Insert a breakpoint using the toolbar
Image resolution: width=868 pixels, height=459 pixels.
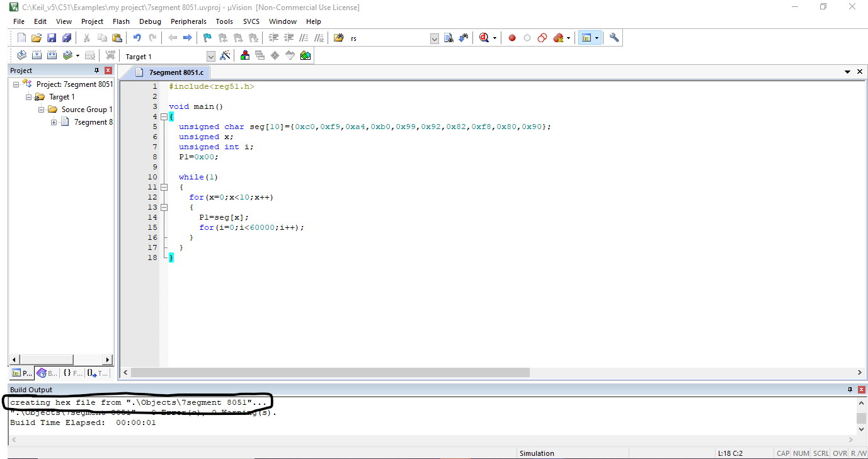(511, 37)
